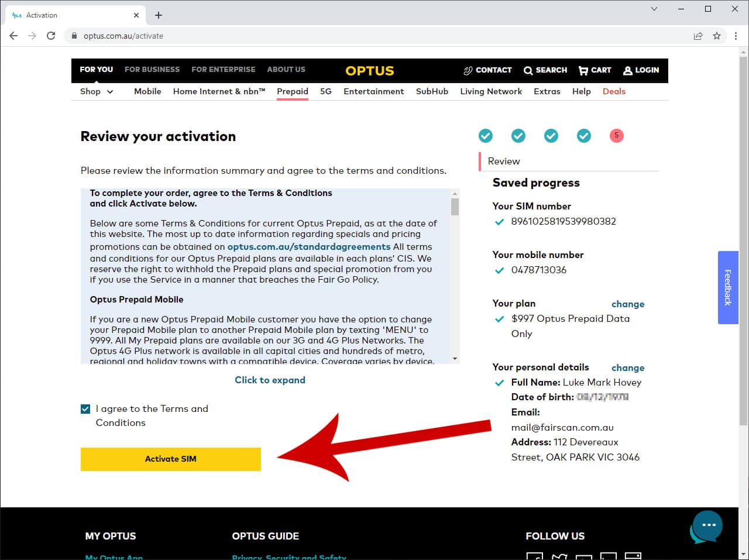Click 'change' next to Your plan
The image size is (749, 560).
(628, 304)
